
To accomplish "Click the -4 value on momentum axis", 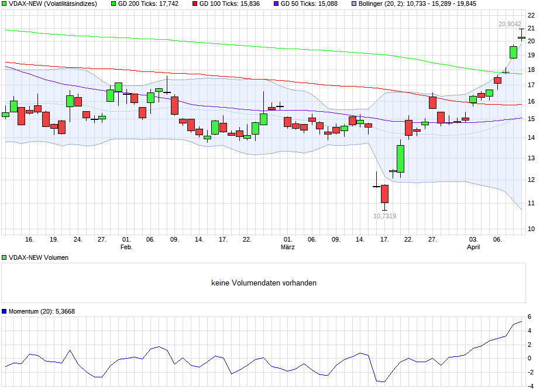I will (x=530, y=386).
